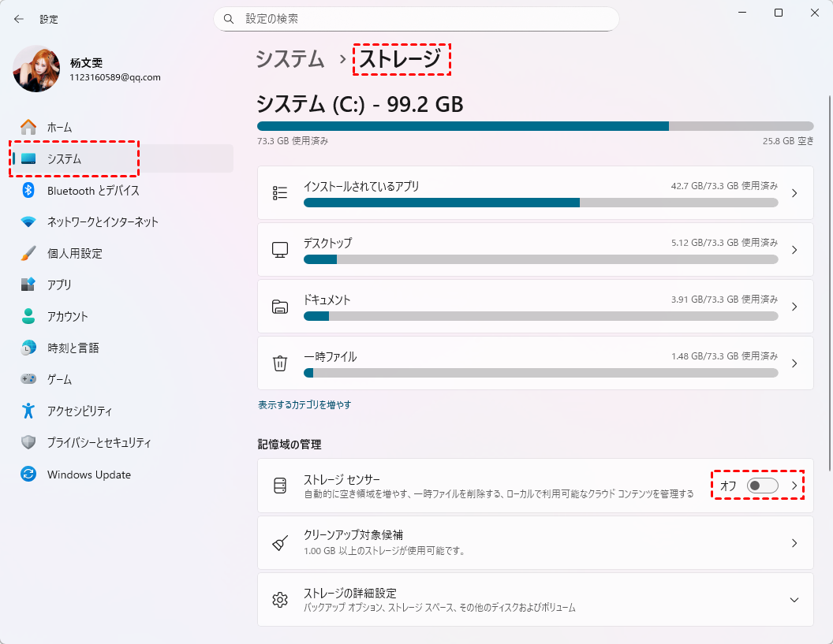Click the user profile avatar picture
This screenshot has width=833, height=644.
[36, 69]
